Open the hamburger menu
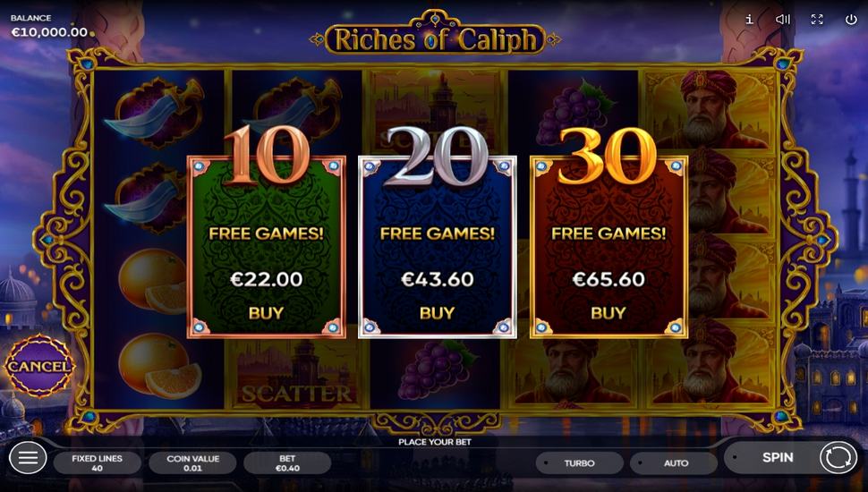The width and height of the screenshot is (868, 492). 28,457
